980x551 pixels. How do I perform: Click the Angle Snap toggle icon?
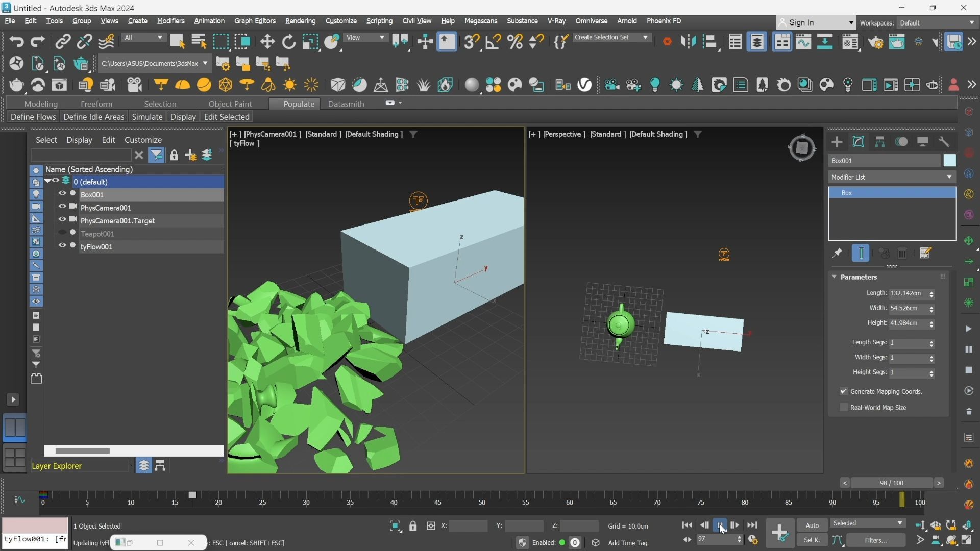tap(493, 42)
